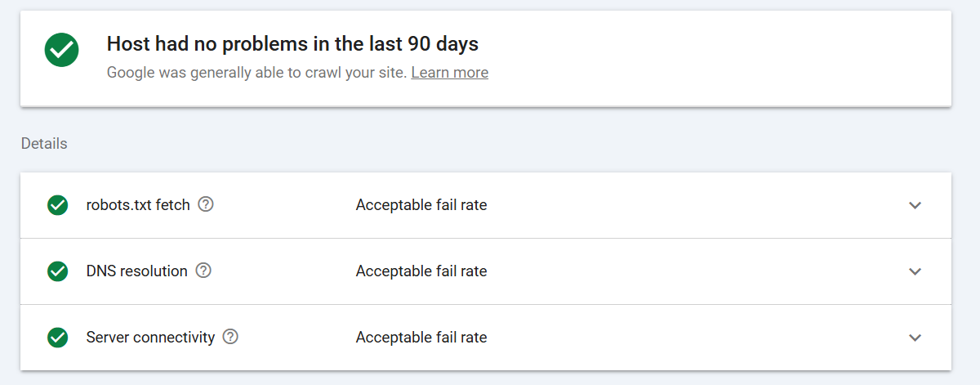
Task: Expand the robots.txt fetch details chevron
Action: point(915,205)
